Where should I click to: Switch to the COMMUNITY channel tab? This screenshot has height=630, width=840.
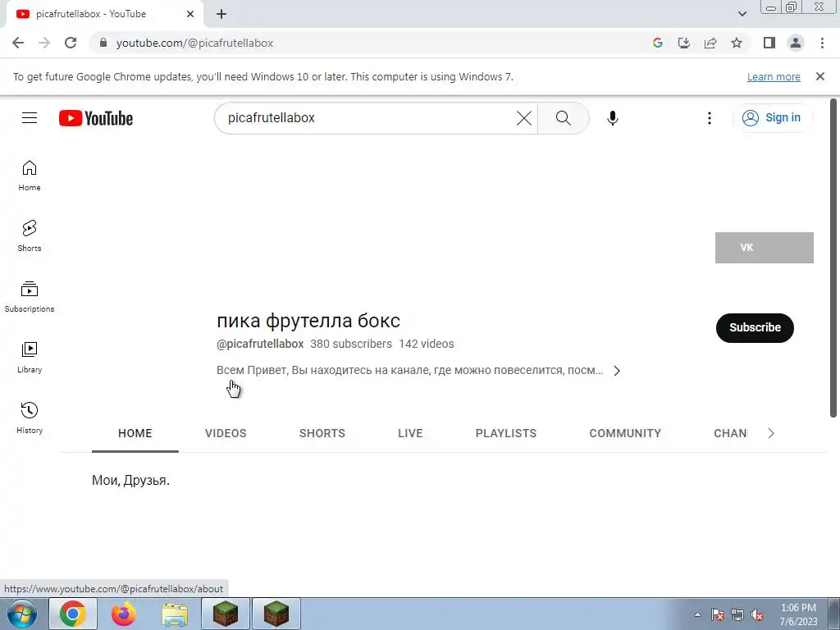(625, 433)
